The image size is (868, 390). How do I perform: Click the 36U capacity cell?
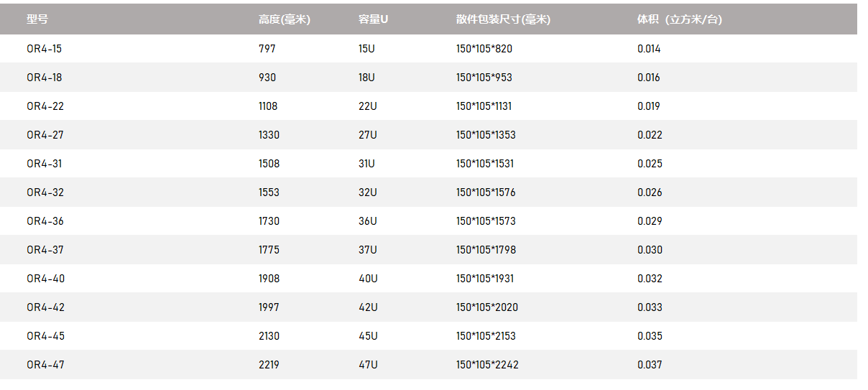point(367,221)
